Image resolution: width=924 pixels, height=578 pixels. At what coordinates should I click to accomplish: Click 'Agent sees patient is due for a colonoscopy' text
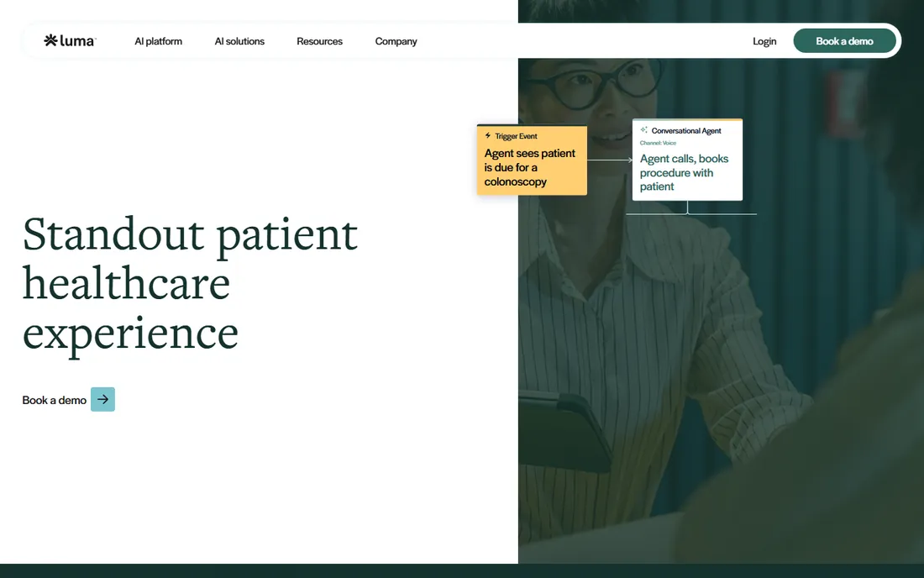pos(530,167)
